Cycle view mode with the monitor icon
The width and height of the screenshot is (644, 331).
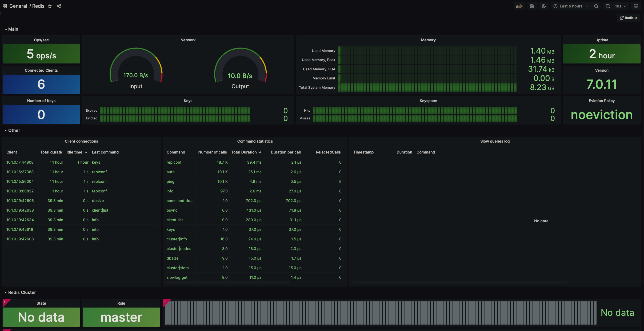point(636,6)
